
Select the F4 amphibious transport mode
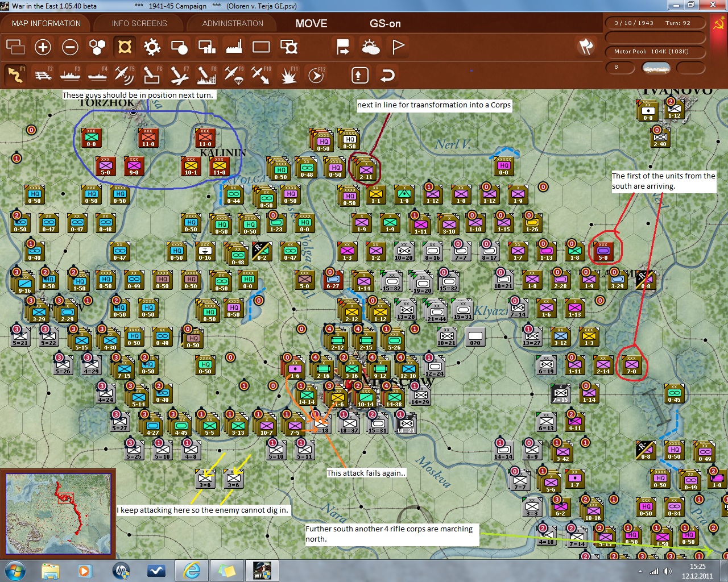[x=97, y=74]
